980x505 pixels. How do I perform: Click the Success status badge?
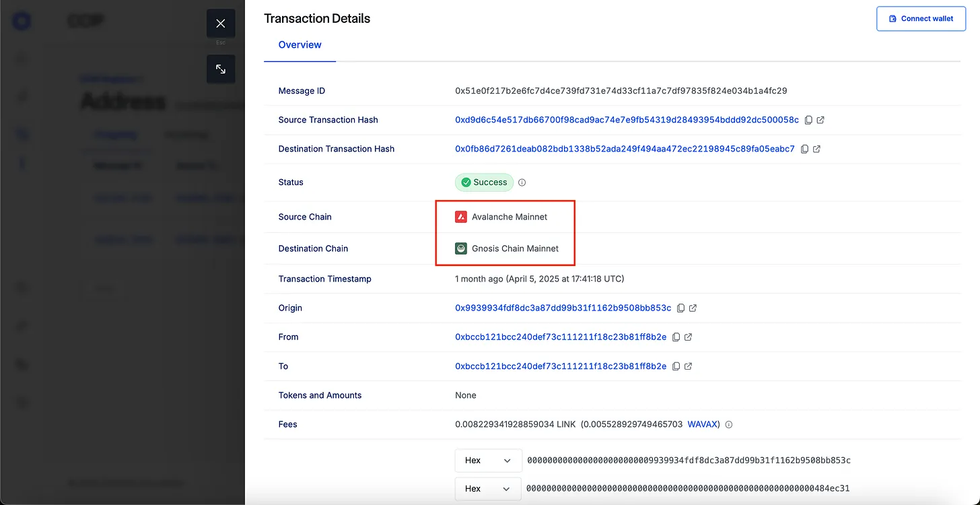point(484,182)
